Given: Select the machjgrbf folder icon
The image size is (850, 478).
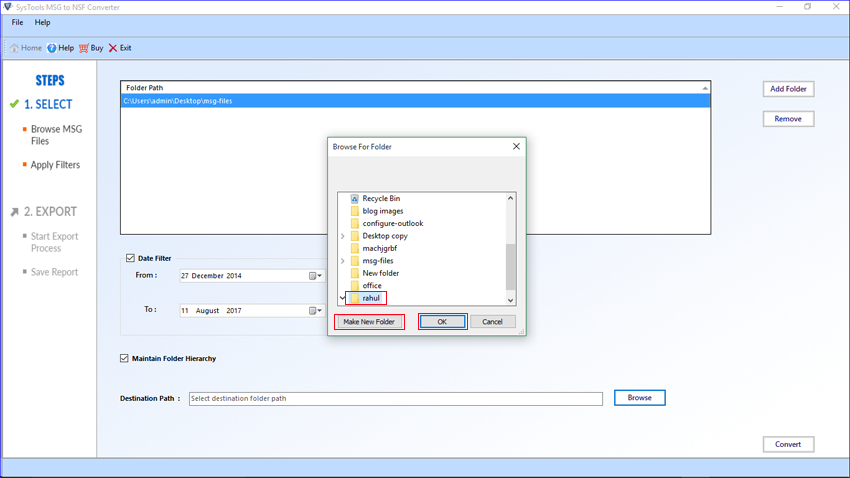Looking at the screenshot, I should pyautogui.click(x=355, y=249).
